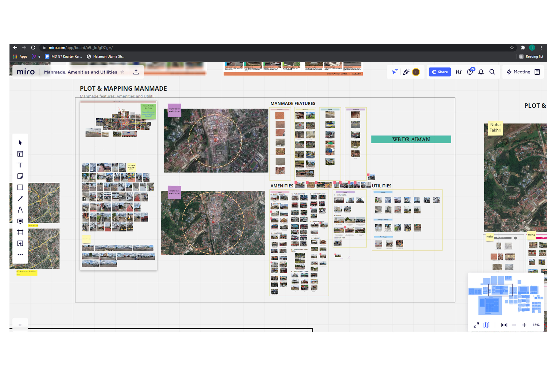
Task: Star the Manmade, Amenities and Utilities board
Action: pos(122,72)
